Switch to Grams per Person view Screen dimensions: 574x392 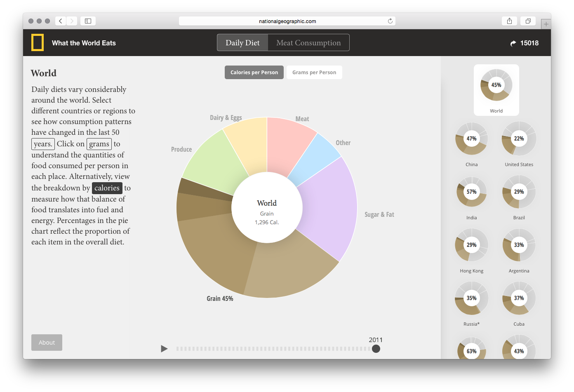[x=314, y=73]
